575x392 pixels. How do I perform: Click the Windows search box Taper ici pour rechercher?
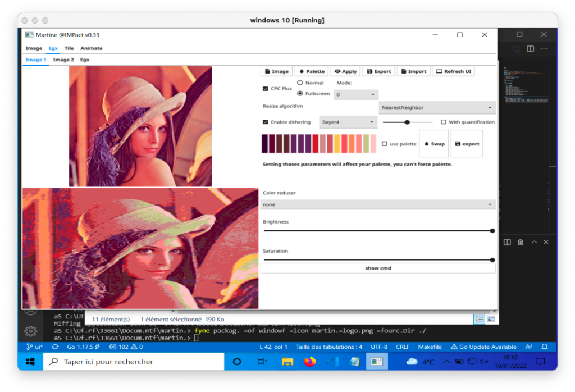(x=134, y=362)
